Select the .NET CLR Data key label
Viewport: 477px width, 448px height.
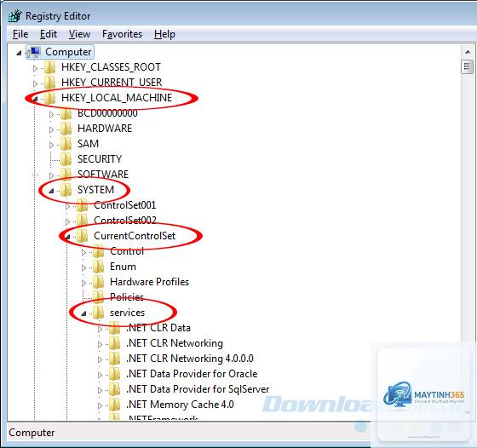coord(158,328)
